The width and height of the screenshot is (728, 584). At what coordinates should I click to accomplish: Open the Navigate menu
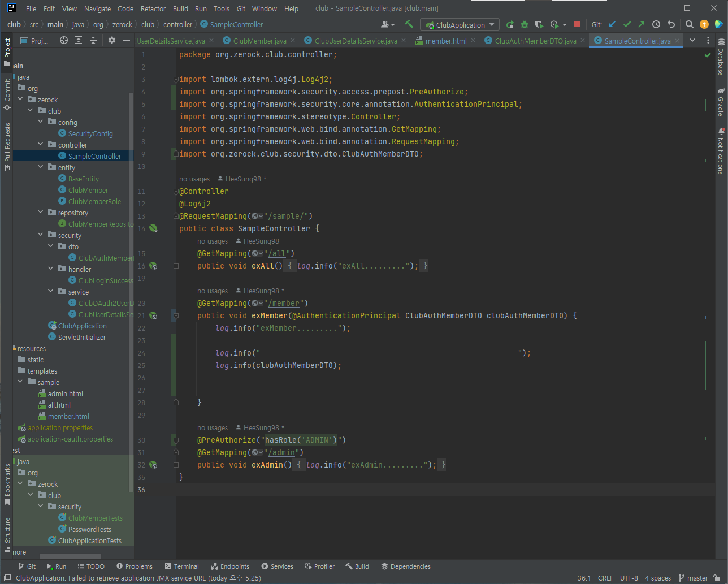97,8
